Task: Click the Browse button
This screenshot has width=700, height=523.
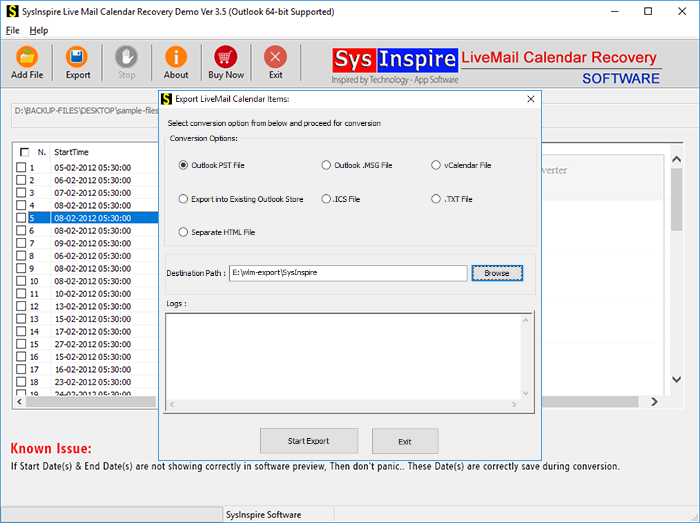Action: tap(497, 273)
